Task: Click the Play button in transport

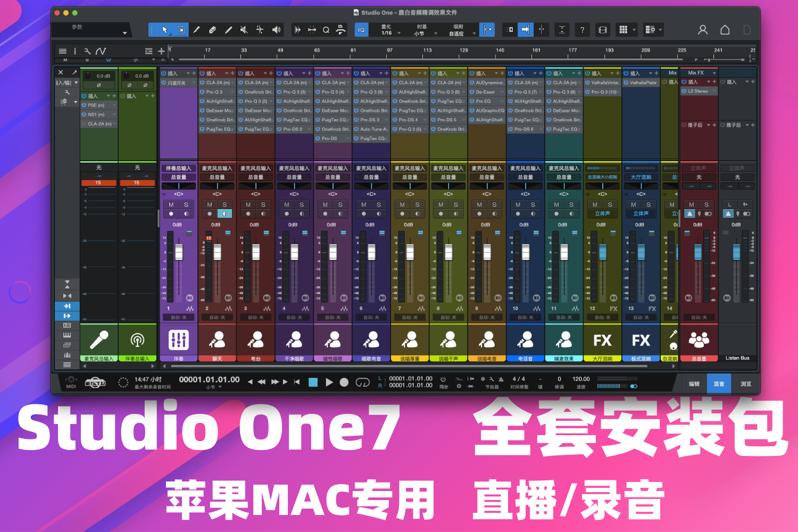Action: pyautogui.click(x=329, y=382)
